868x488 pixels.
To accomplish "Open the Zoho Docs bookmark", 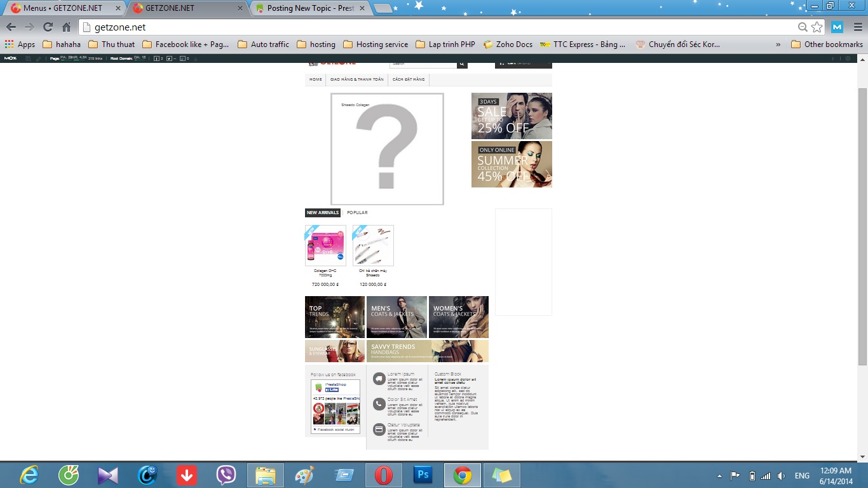I will (x=508, y=44).
